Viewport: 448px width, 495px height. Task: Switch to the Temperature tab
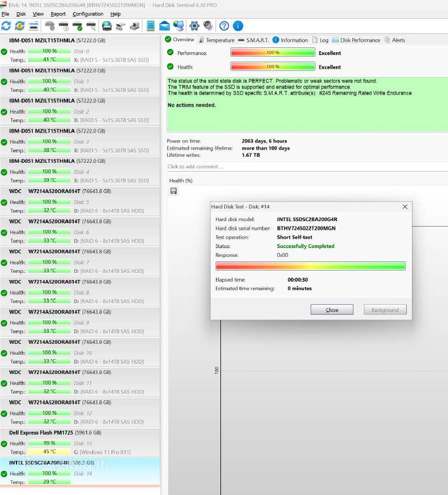tap(217, 40)
